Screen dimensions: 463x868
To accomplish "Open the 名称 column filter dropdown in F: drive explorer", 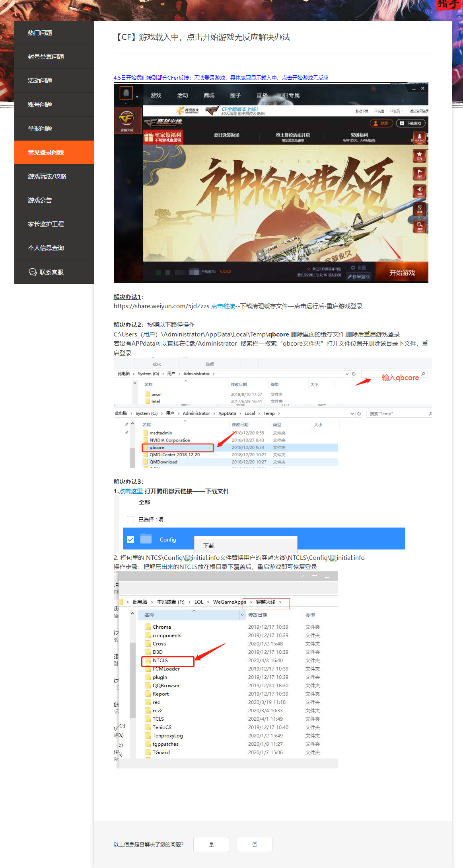I will click(242, 615).
